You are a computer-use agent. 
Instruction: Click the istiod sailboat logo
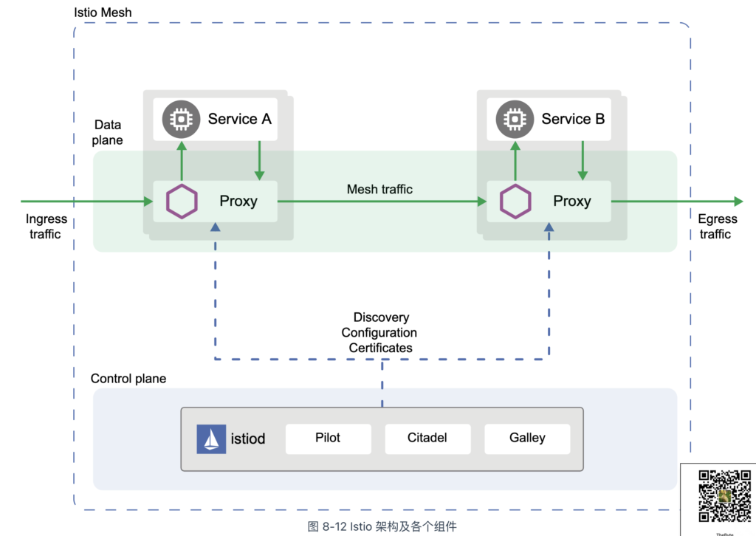click(211, 439)
